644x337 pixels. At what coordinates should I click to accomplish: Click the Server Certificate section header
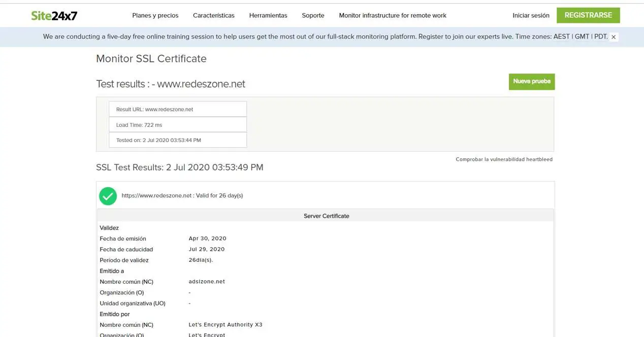click(326, 216)
